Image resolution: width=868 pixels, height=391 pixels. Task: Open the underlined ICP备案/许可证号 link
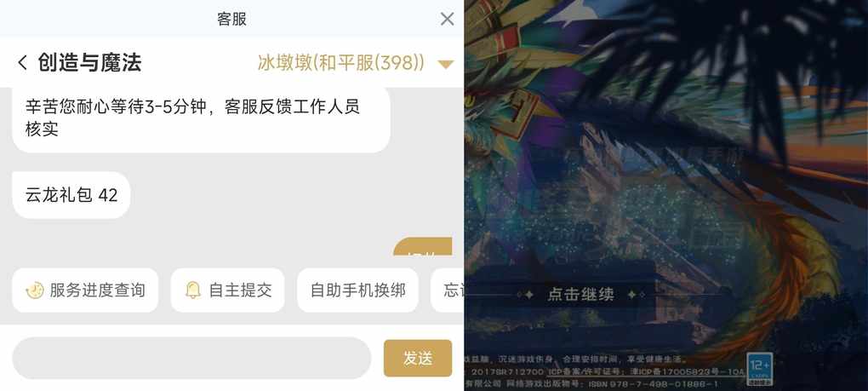click(587, 371)
